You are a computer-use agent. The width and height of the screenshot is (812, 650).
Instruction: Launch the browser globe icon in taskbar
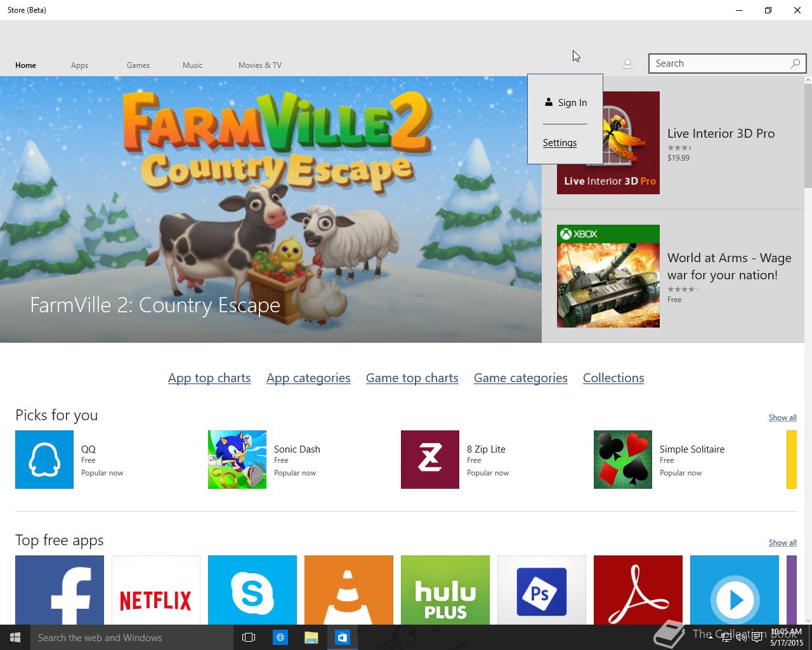(x=280, y=637)
